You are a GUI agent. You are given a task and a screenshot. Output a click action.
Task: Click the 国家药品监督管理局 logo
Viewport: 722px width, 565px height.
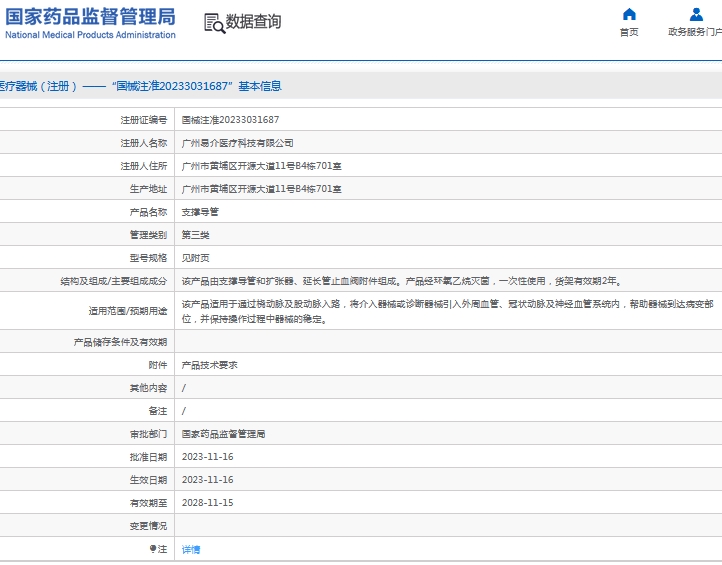(90, 23)
